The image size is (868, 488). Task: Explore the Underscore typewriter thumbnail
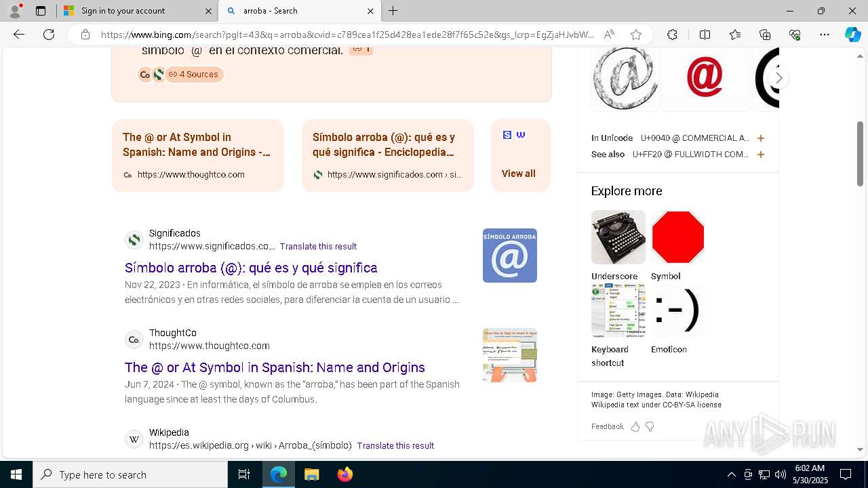coord(618,237)
